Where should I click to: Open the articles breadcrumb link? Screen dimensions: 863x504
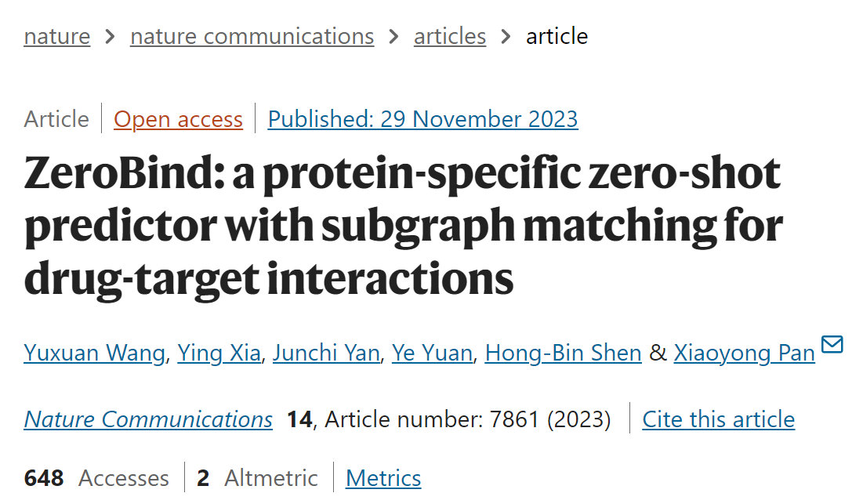450,37
